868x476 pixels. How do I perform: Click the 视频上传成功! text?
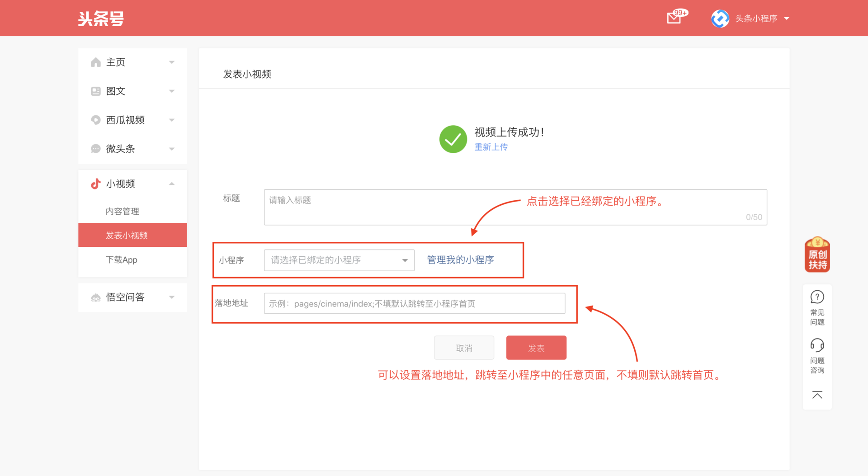[509, 132]
